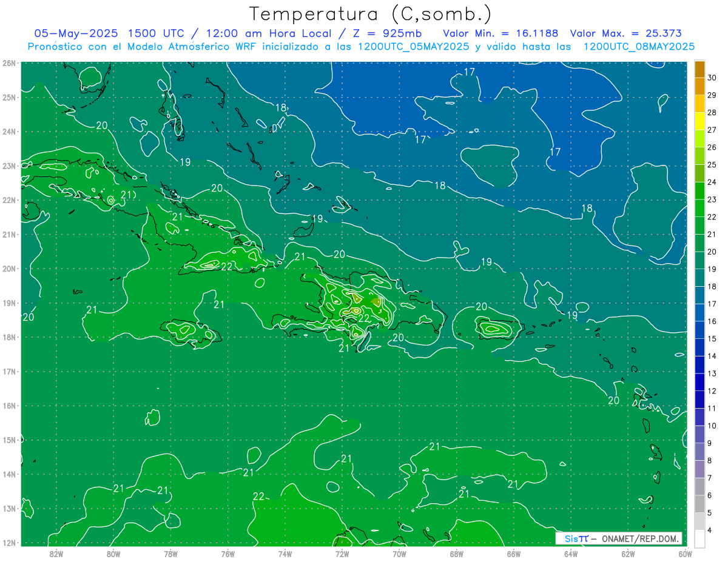Click the 12N latitude axis label
The width and height of the screenshot is (728, 562).
pyautogui.click(x=8, y=543)
